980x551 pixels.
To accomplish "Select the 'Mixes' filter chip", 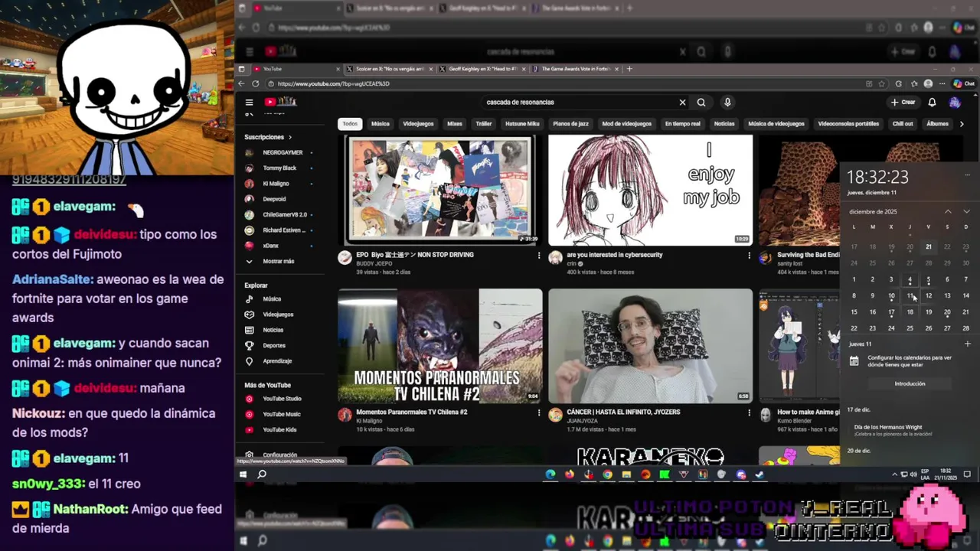I will tap(455, 123).
